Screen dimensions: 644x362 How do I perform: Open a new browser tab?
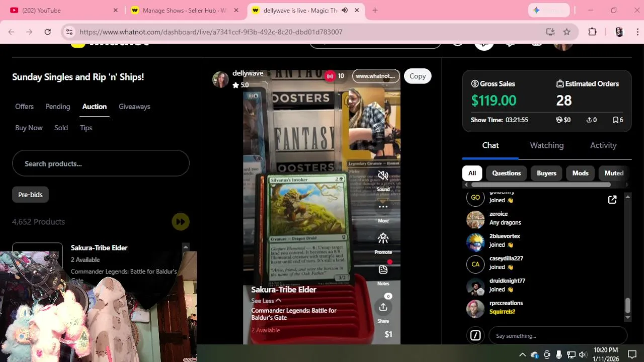point(375,10)
